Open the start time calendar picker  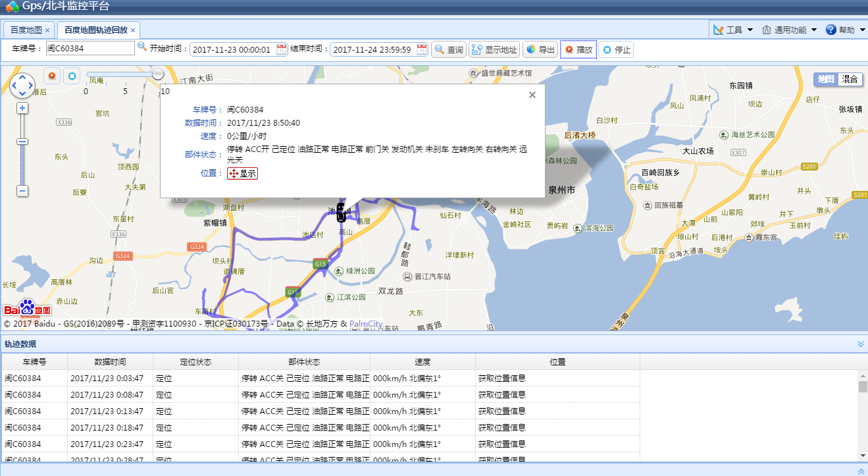coord(282,49)
